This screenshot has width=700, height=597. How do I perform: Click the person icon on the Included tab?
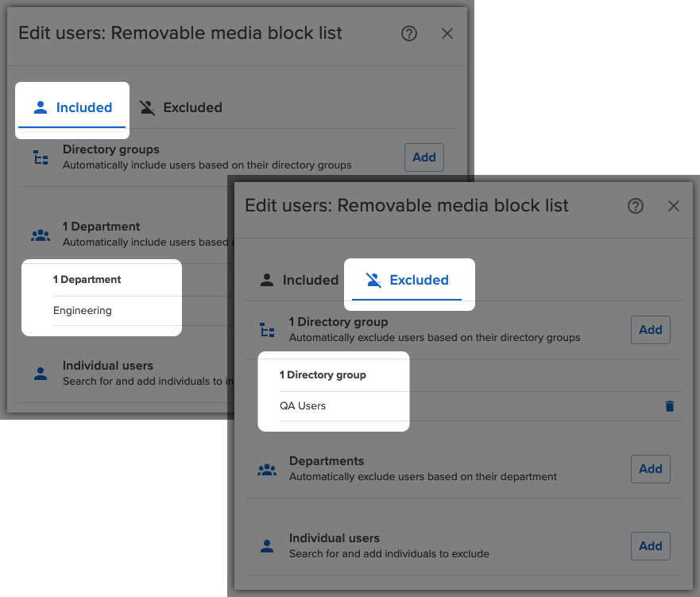click(40, 107)
